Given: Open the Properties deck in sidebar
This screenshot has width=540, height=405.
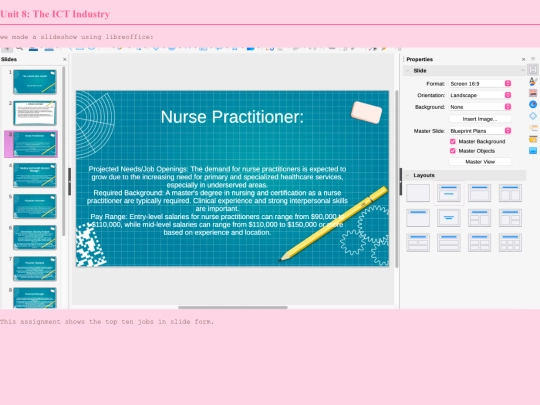Looking at the screenshot, I should pos(533,70).
